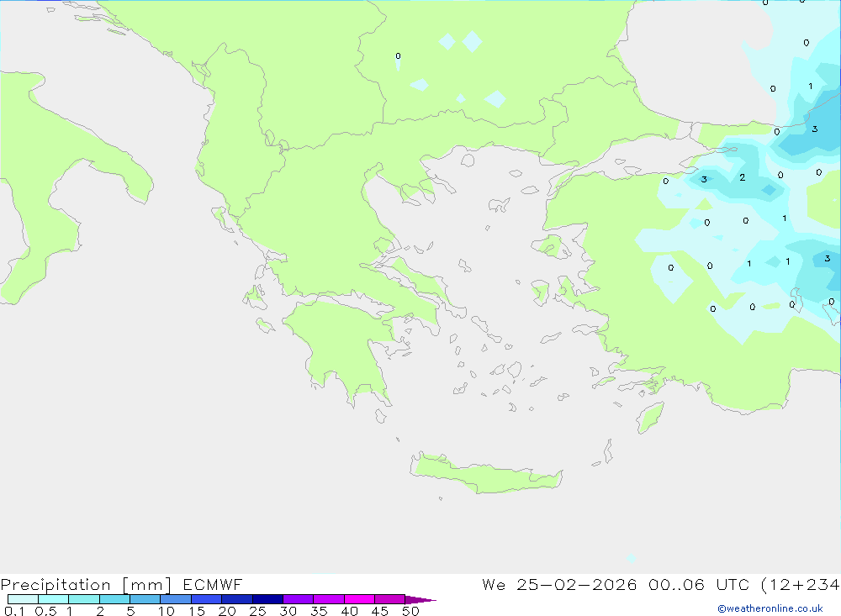
Task: Click the island of Rhodes on the map
Action: tap(650, 419)
